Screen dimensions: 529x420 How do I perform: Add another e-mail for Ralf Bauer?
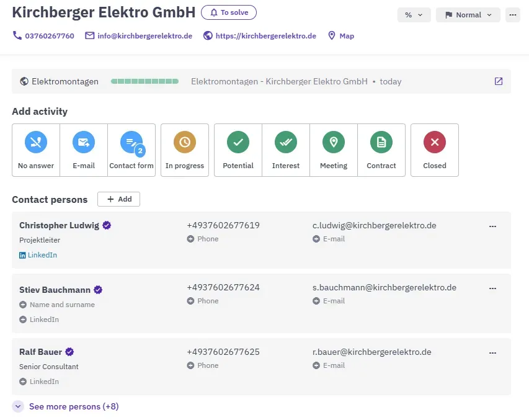(329, 365)
